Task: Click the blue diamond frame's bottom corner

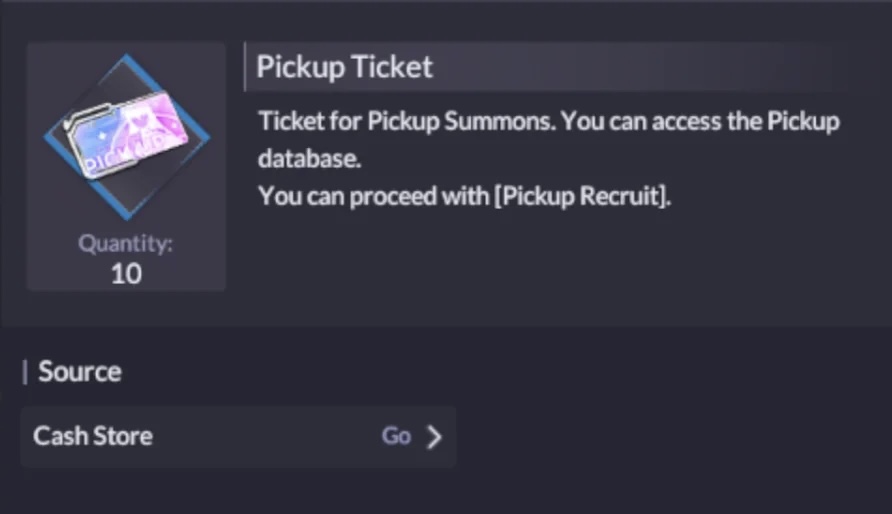Action: coord(127,220)
